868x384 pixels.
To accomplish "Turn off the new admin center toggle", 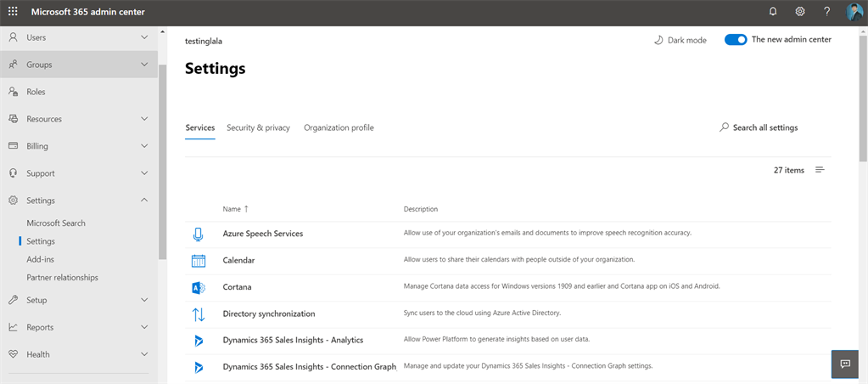I will coord(736,40).
